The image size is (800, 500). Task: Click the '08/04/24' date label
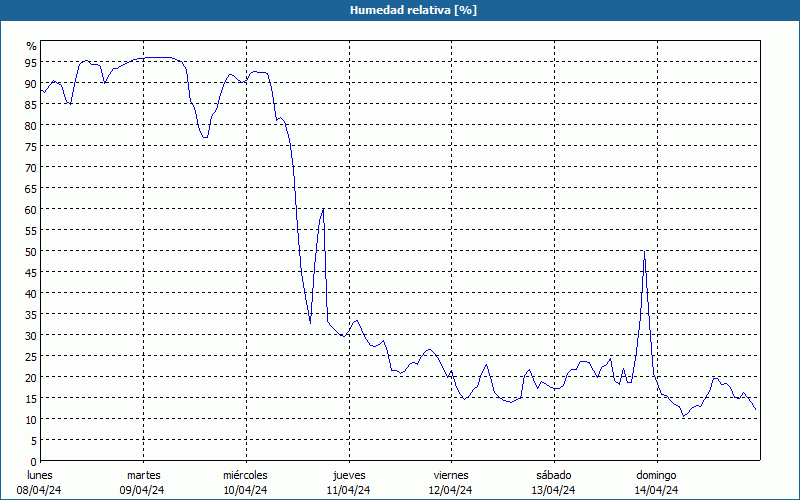pyautogui.click(x=39, y=490)
